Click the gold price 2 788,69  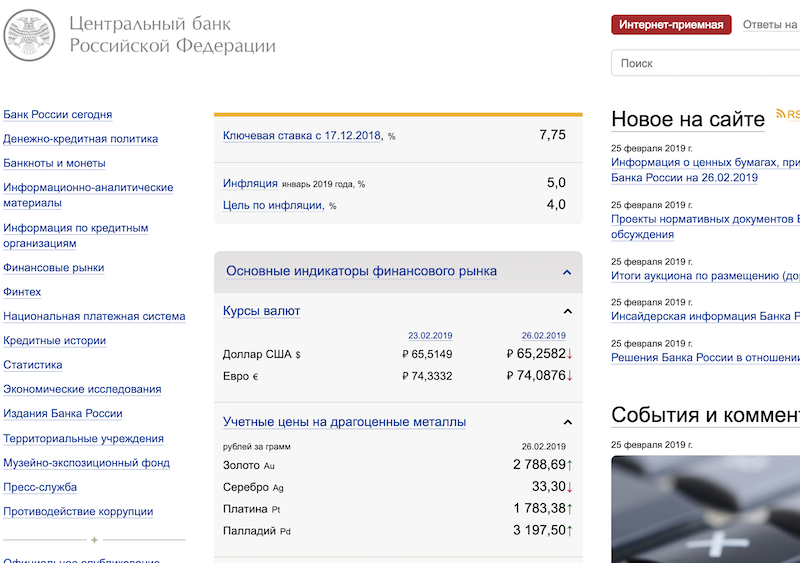(x=539, y=464)
